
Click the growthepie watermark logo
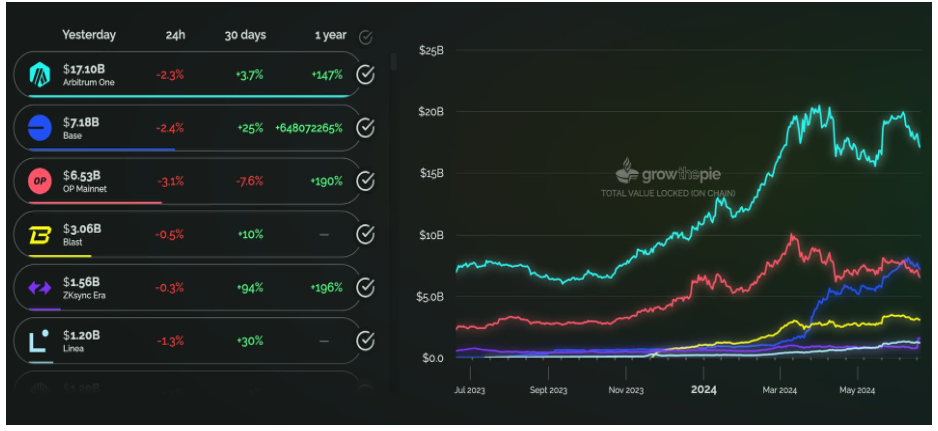627,168
